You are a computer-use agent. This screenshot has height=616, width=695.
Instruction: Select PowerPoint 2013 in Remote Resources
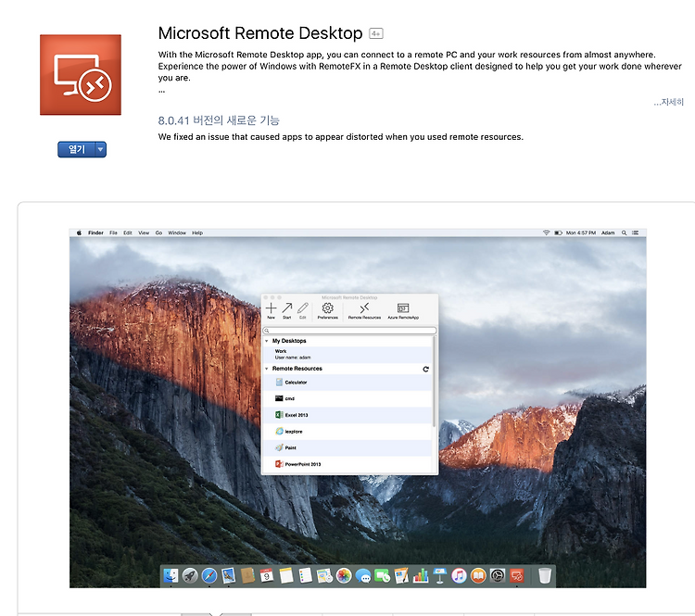click(x=347, y=464)
